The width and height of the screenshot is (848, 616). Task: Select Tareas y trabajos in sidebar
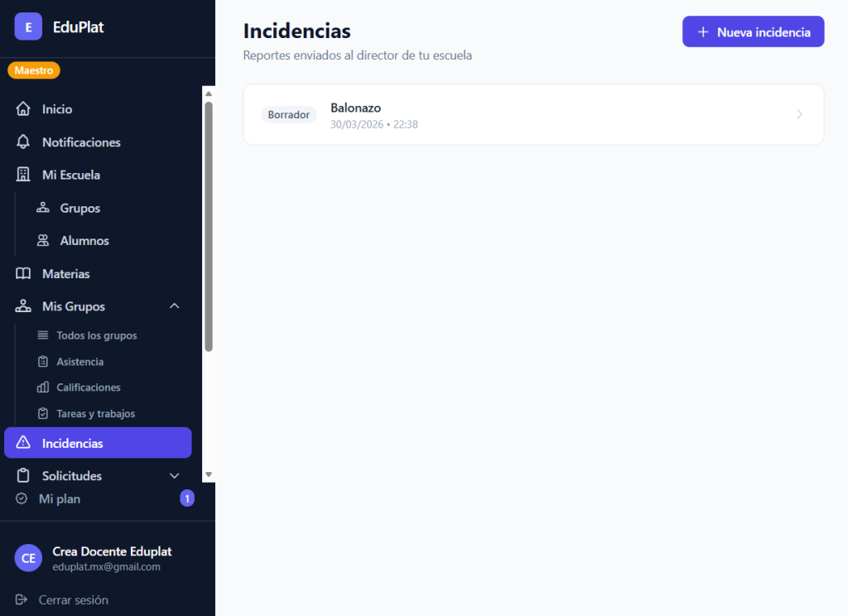(x=95, y=413)
